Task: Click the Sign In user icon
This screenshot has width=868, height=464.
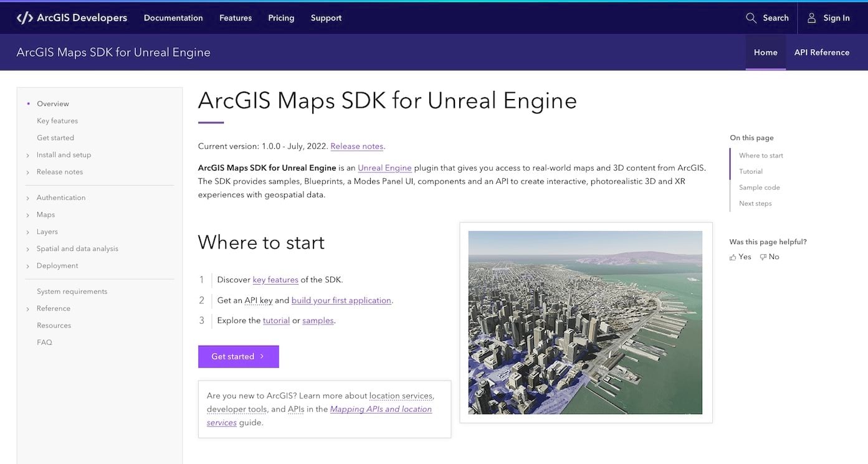Action: coord(811,18)
